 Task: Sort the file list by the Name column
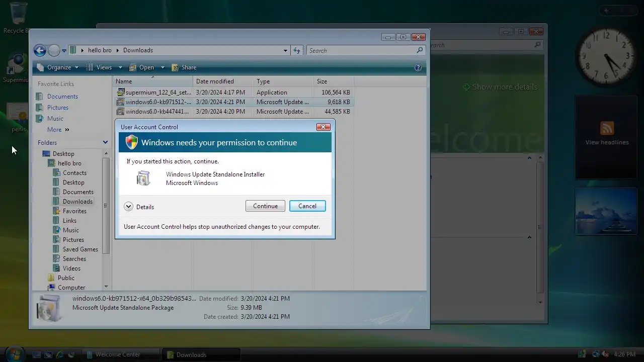point(152,81)
